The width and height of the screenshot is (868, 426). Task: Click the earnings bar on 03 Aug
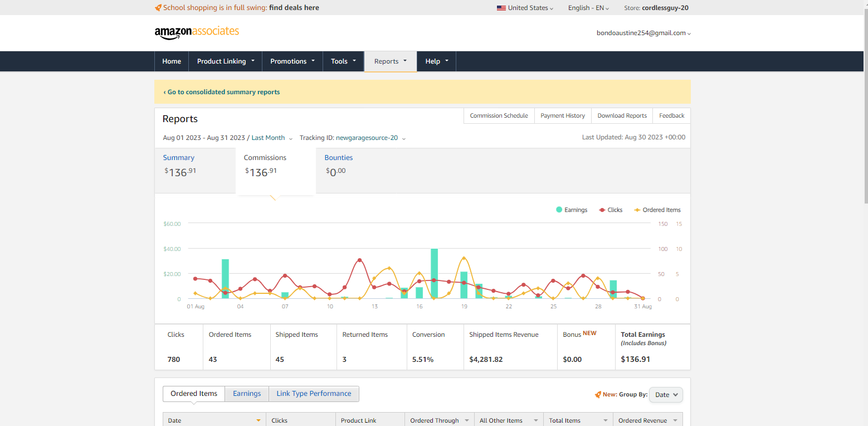click(225, 279)
